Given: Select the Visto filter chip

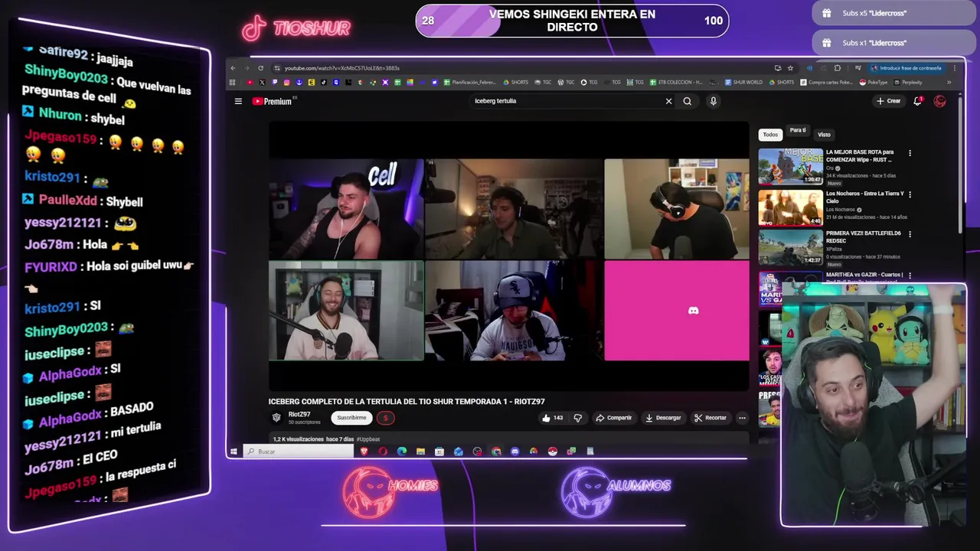Looking at the screenshot, I should (x=824, y=135).
